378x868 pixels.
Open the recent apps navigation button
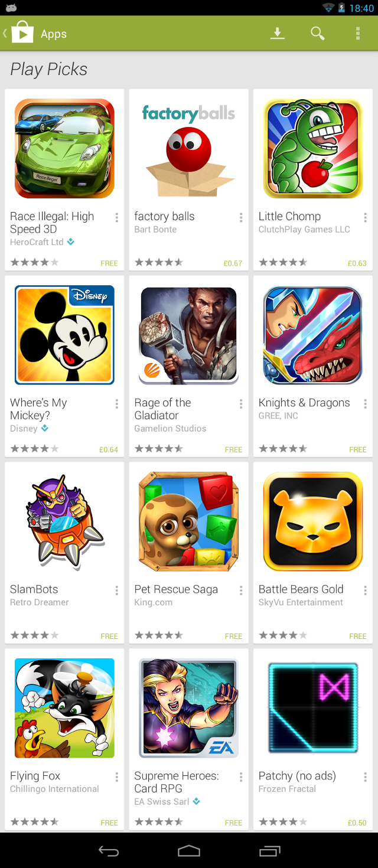pyautogui.click(x=270, y=851)
